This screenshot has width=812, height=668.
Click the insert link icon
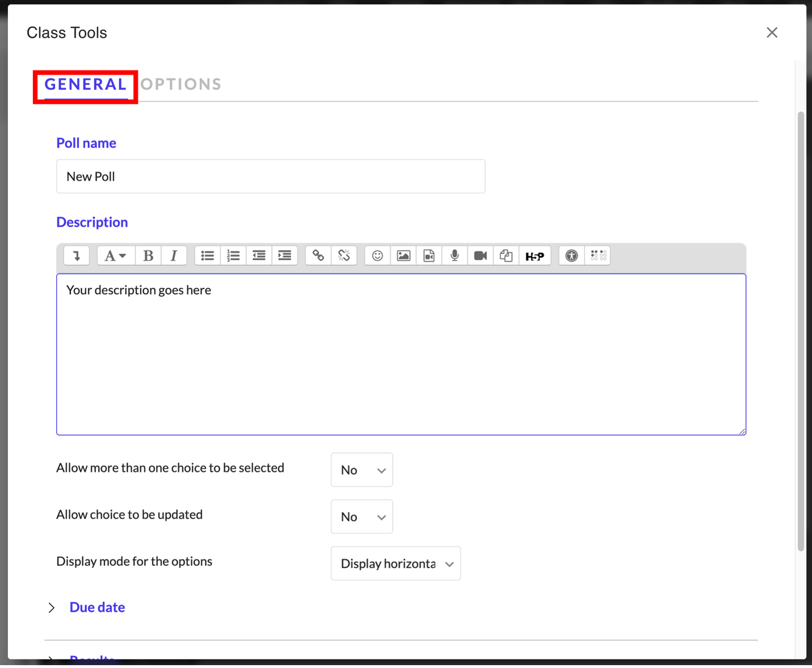click(x=318, y=256)
